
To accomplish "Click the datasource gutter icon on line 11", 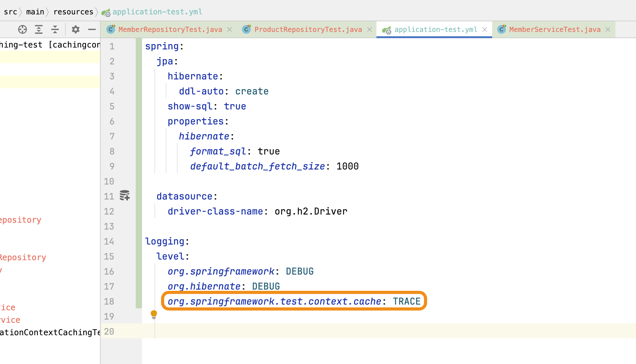I will pyautogui.click(x=124, y=195).
